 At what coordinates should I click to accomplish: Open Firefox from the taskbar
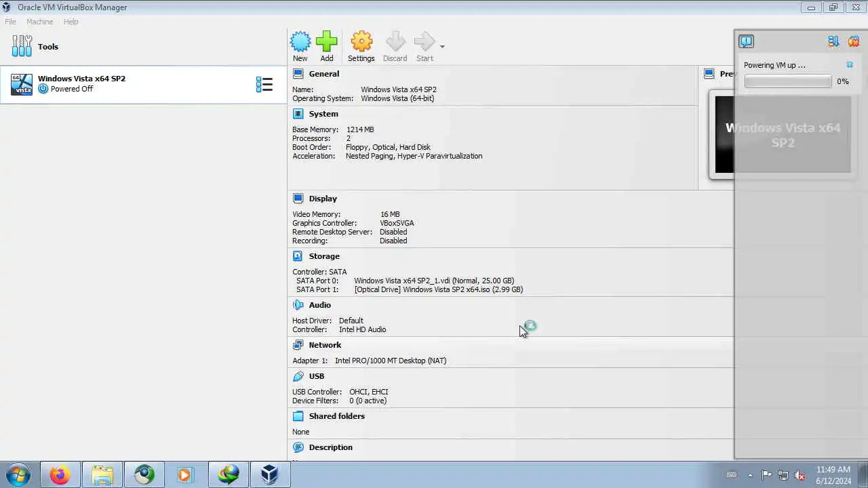(x=60, y=474)
